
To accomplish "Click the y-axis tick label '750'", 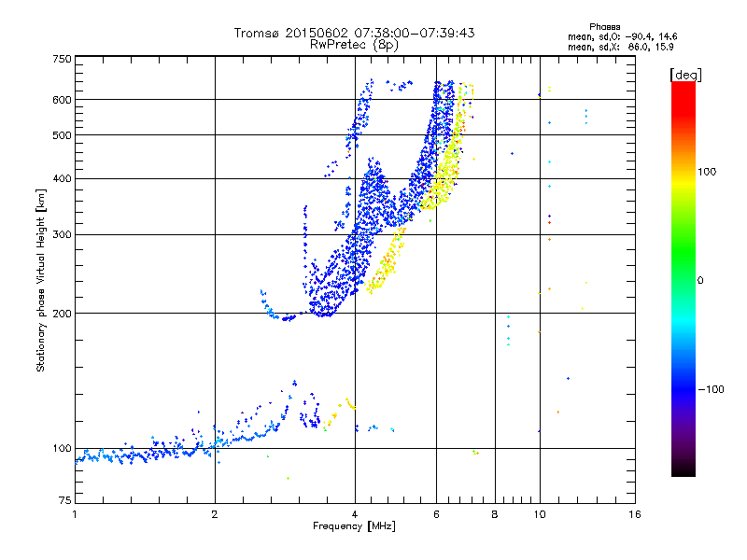I will click(63, 59).
